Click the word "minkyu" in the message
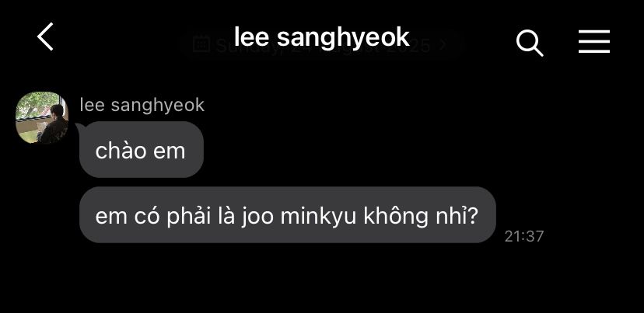The width and height of the screenshot is (644, 313). coord(318,217)
